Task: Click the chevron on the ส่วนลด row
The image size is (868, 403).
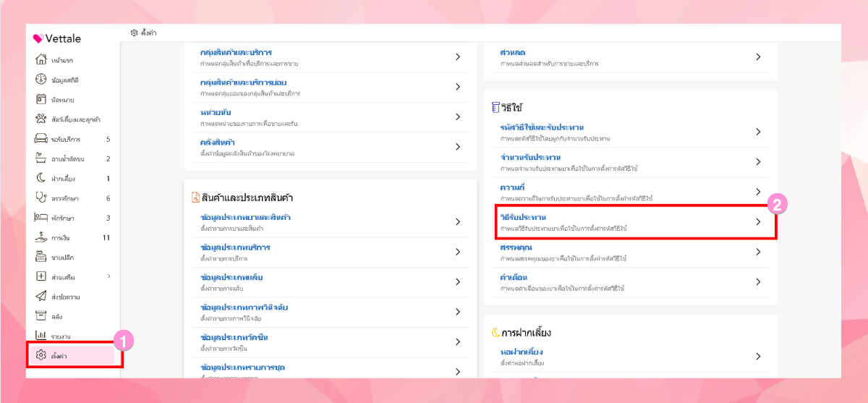Action: pyautogui.click(x=758, y=56)
